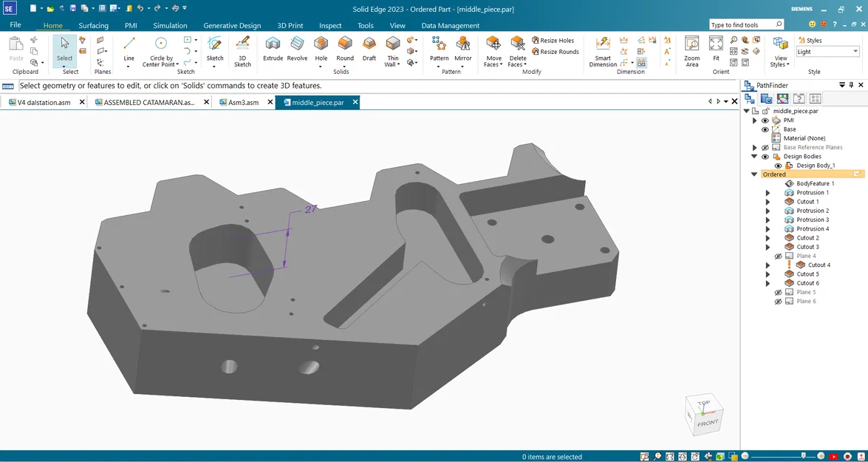The image size is (868, 462).
Task: Click the 3D Sketch tool
Action: click(242, 52)
